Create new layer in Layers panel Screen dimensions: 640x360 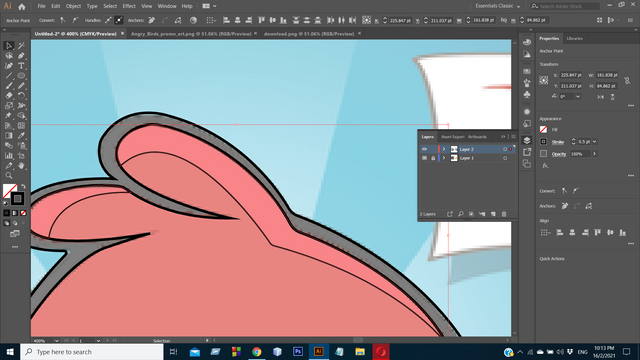(x=493, y=214)
